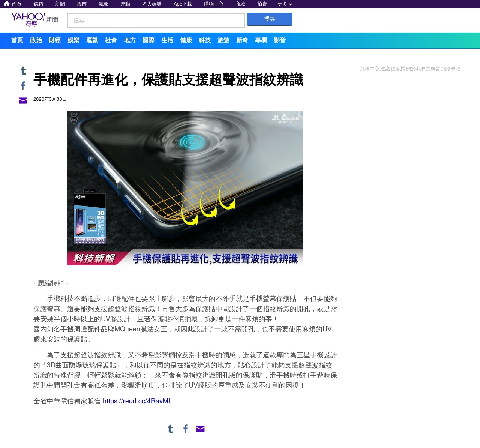Select 影音 news category
The height and width of the screenshot is (448, 480).
280,40
